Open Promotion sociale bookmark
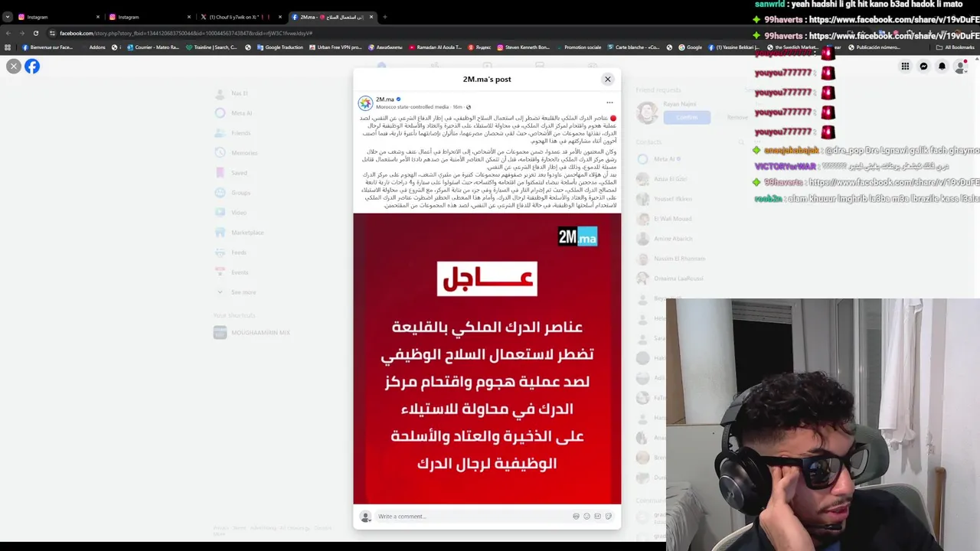The image size is (980, 551). click(578, 47)
